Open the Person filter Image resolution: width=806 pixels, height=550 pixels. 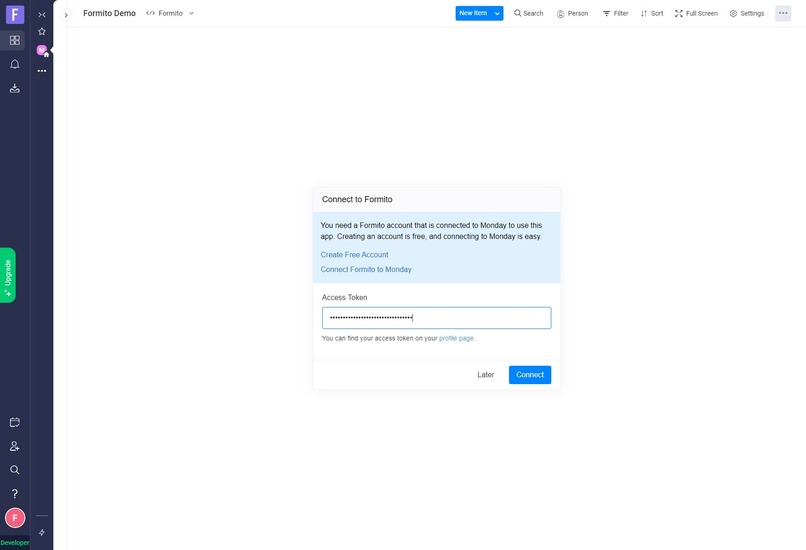point(573,13)
